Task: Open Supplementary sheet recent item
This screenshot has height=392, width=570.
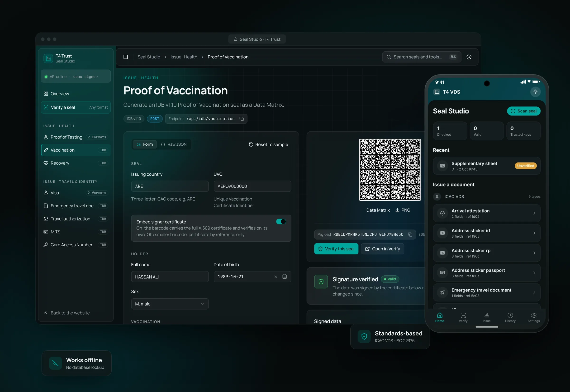Action: 487,166
